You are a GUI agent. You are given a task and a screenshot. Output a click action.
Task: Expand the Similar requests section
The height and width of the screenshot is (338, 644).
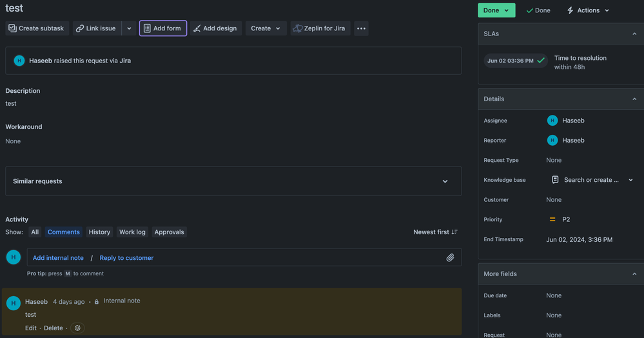[445, 181]
